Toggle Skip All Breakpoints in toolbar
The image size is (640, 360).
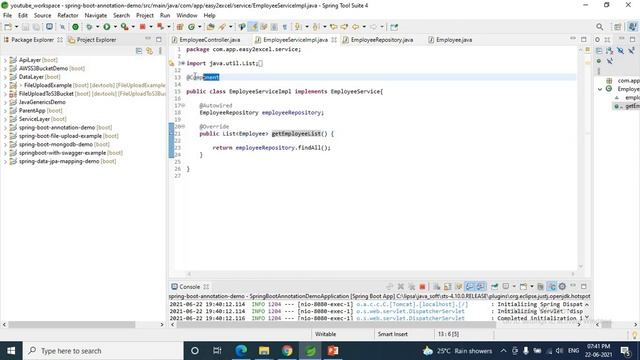pos(62,27)
